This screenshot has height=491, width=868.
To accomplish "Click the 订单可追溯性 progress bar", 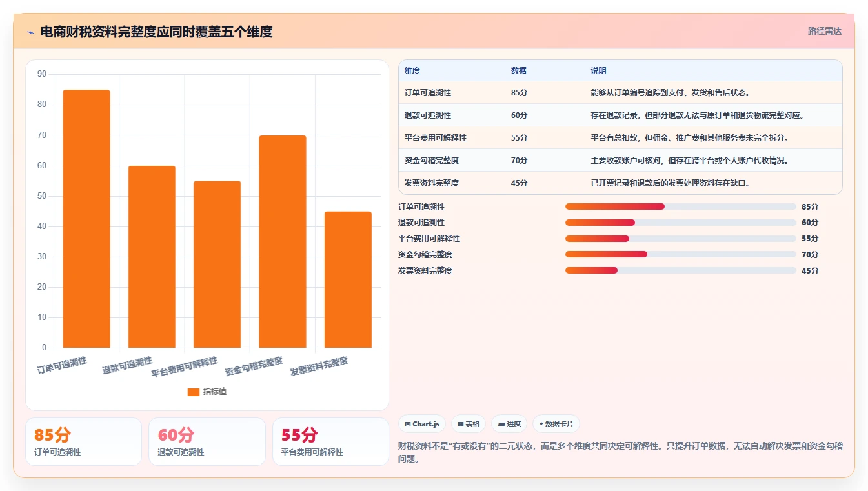I will (x=680, y=206).
